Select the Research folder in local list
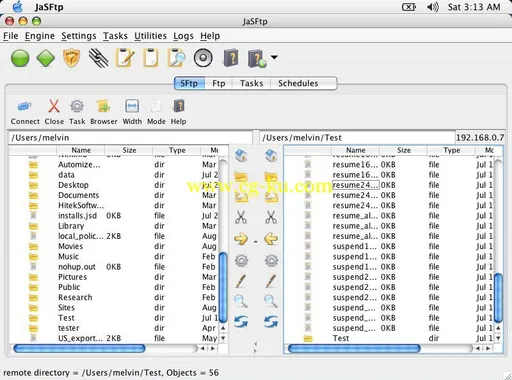 coord(113,297)
